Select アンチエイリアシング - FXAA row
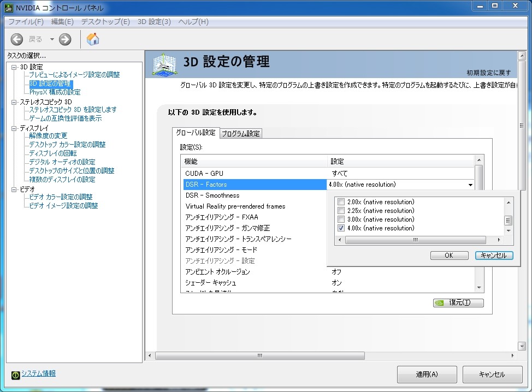 (254, 217)
